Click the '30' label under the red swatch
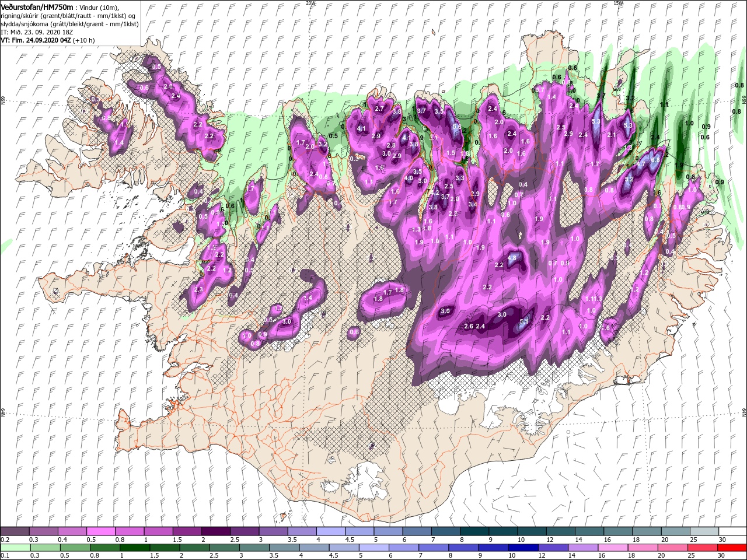 coord(722,556)
